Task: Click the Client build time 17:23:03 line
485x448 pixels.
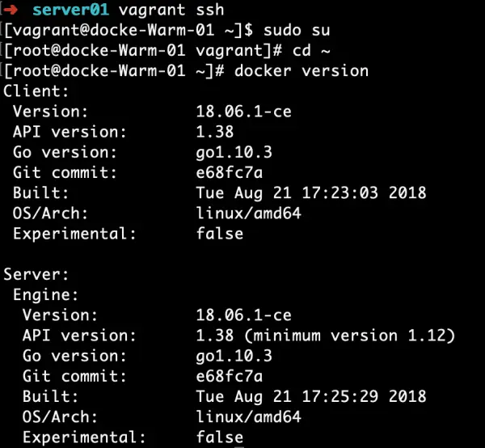Action: point(311,192)
